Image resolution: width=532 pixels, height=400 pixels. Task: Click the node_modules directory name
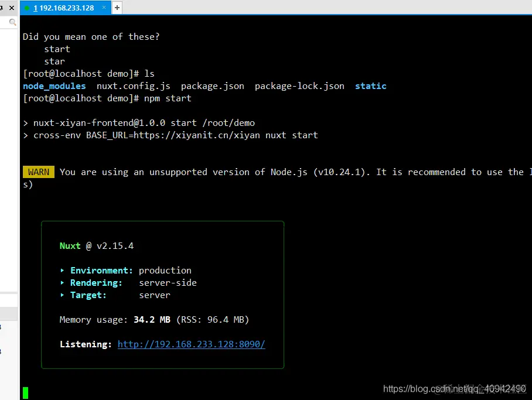click(54, 86)
